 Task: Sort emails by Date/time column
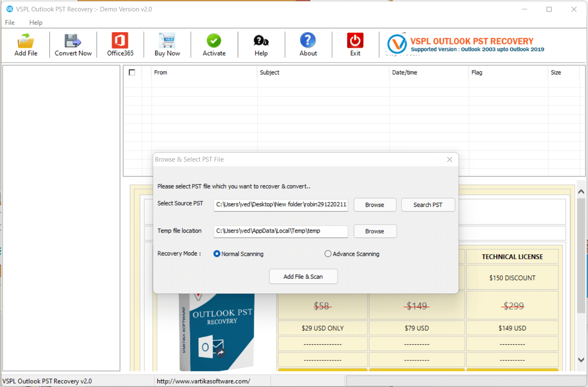[429, 72]
